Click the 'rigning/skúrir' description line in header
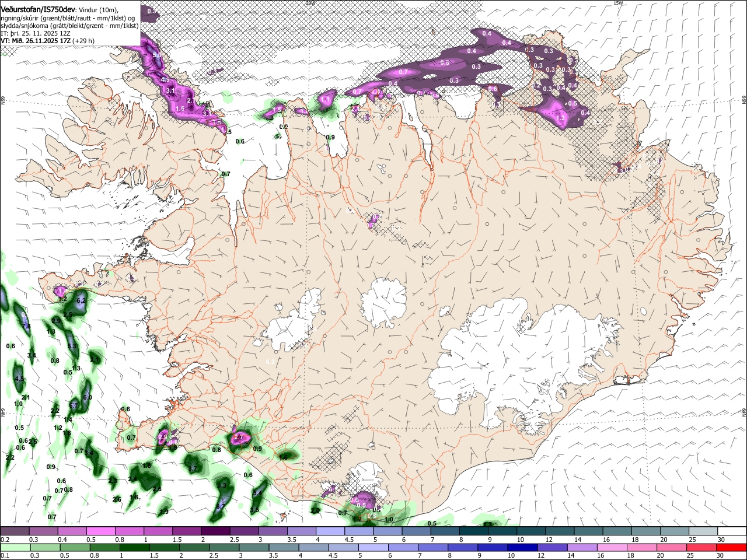747x560 pixels. (68, 18)
